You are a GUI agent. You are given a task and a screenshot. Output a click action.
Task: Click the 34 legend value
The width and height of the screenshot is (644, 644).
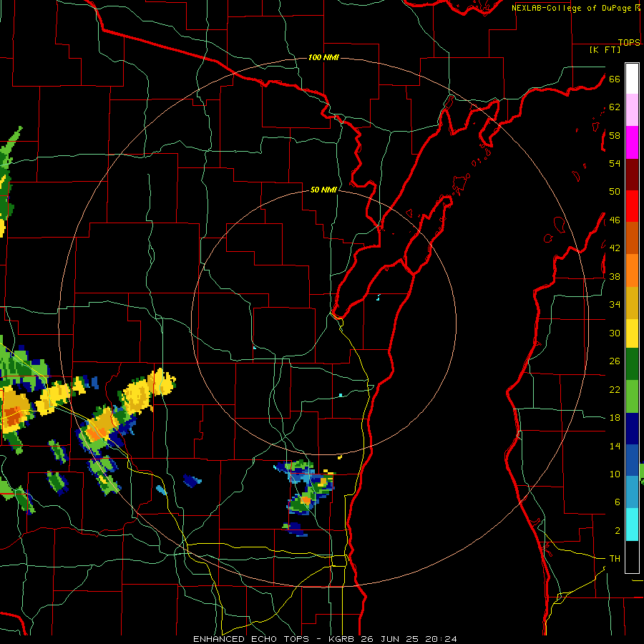(x=615, y=305)
